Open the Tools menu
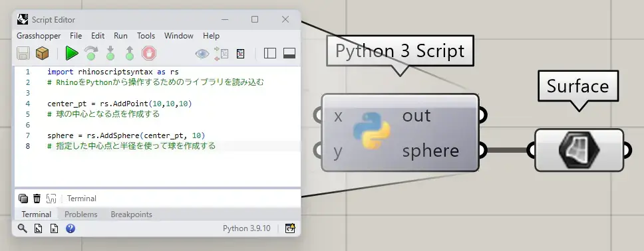Screen dimensions: 644x251 (x=146, y=36)
